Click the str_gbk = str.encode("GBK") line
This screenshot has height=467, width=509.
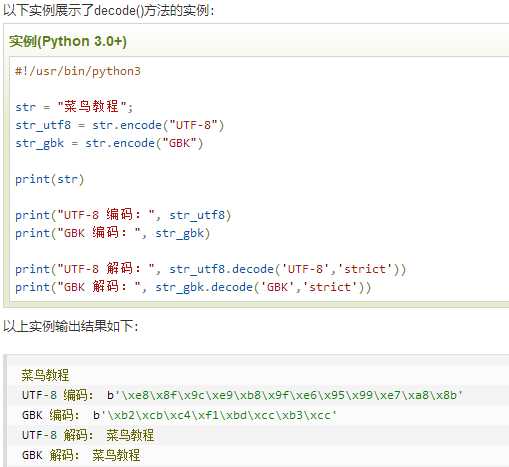(109, 143)
